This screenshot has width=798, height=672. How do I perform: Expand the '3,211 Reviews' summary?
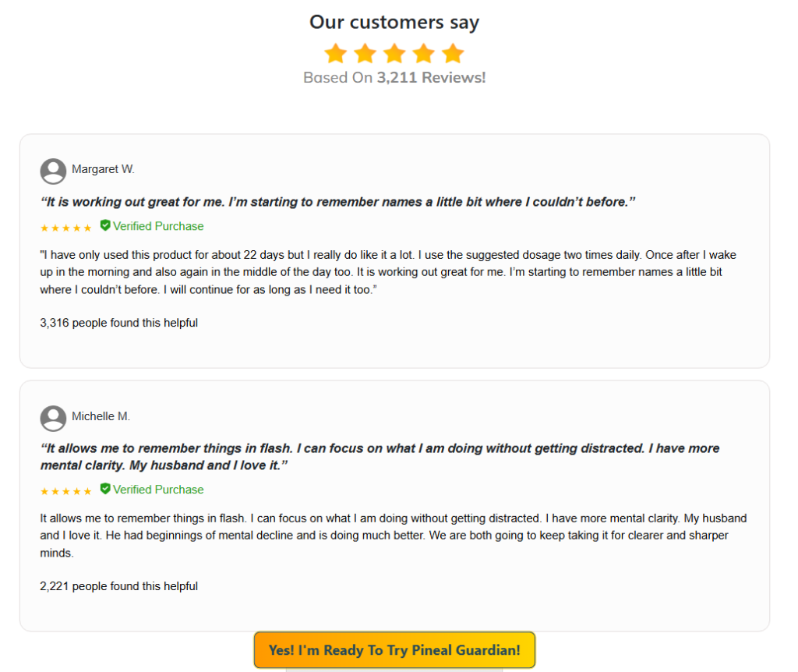coord(394,77)
